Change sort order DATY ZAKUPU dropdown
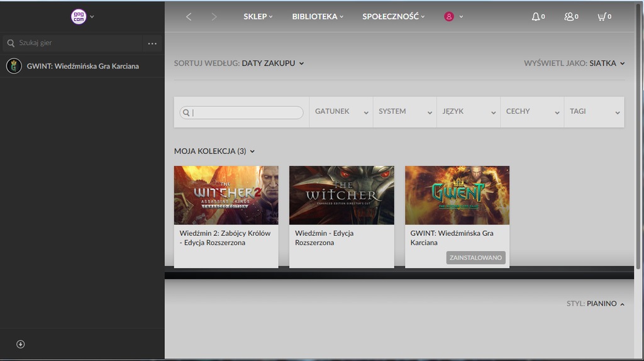Viewport: 644px width, 361px height. coord(273,64)
